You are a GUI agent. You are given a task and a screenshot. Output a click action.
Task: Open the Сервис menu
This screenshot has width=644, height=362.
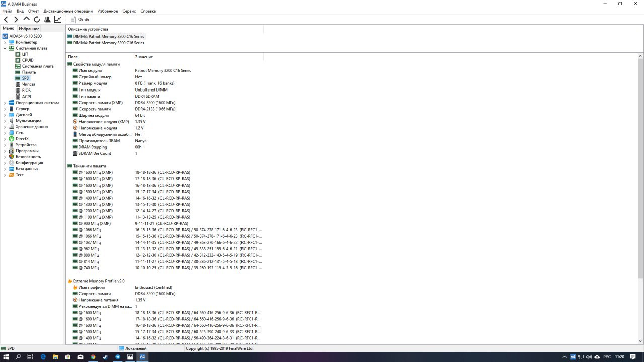coord(129,11)
